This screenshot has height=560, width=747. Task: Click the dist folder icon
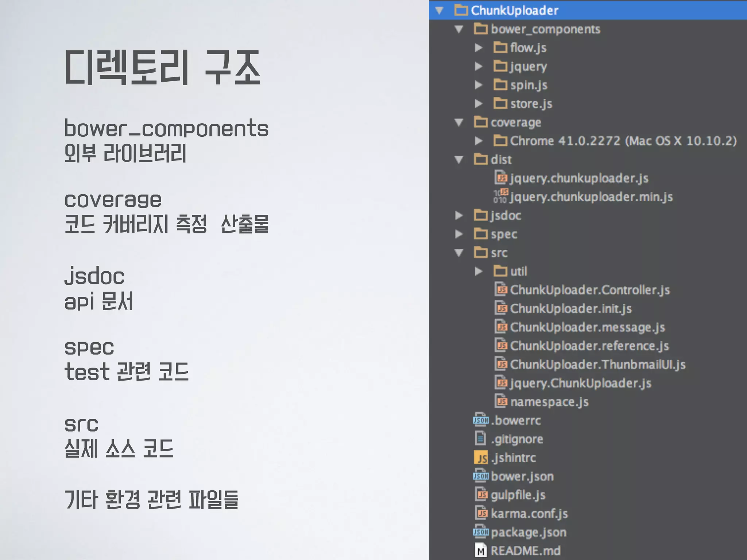click(x=481, y=159)
